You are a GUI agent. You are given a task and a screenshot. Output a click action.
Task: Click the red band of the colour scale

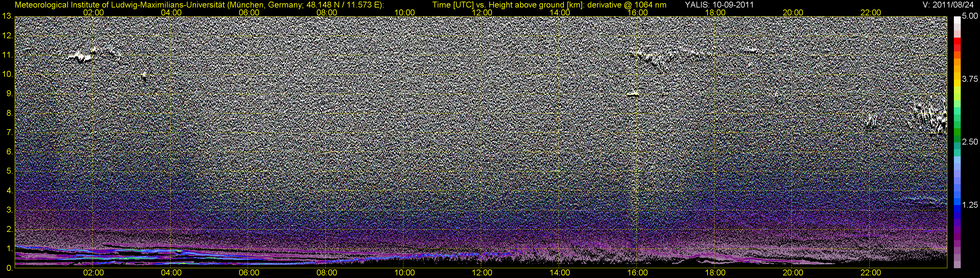point(957,41)
